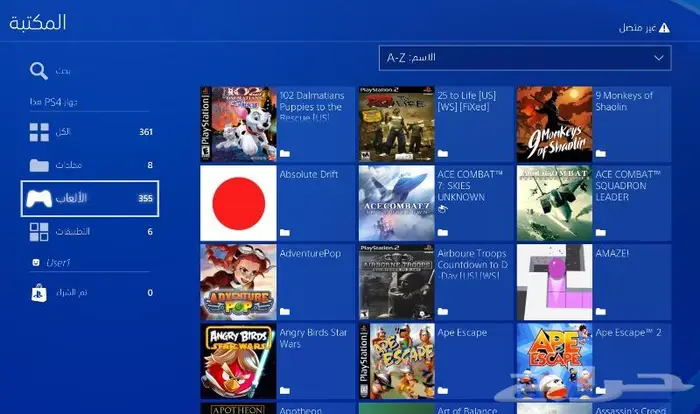700x414 pixels.
Task: Click the folder icon on 102 Dalmatians tile
Action: (285, 154)
